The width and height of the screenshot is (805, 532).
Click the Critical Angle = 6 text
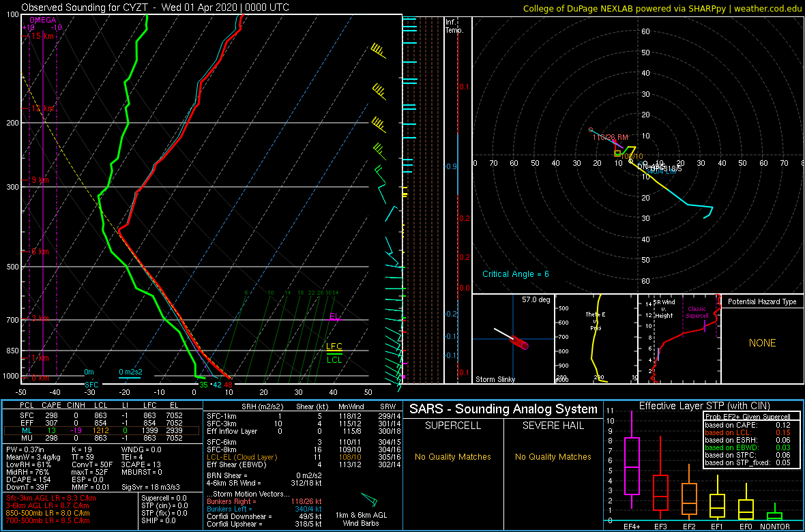[516, 274]
